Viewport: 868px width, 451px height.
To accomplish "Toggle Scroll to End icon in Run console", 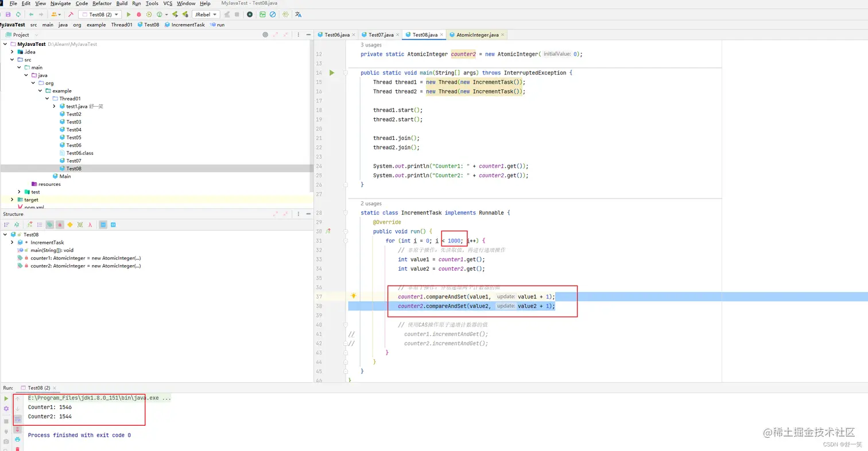I will point(17,429).
